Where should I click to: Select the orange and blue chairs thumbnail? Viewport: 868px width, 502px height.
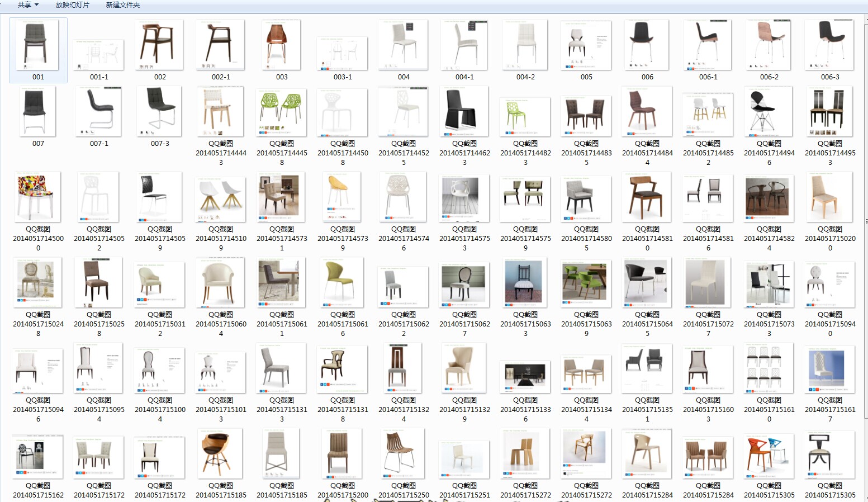(769, 456)
